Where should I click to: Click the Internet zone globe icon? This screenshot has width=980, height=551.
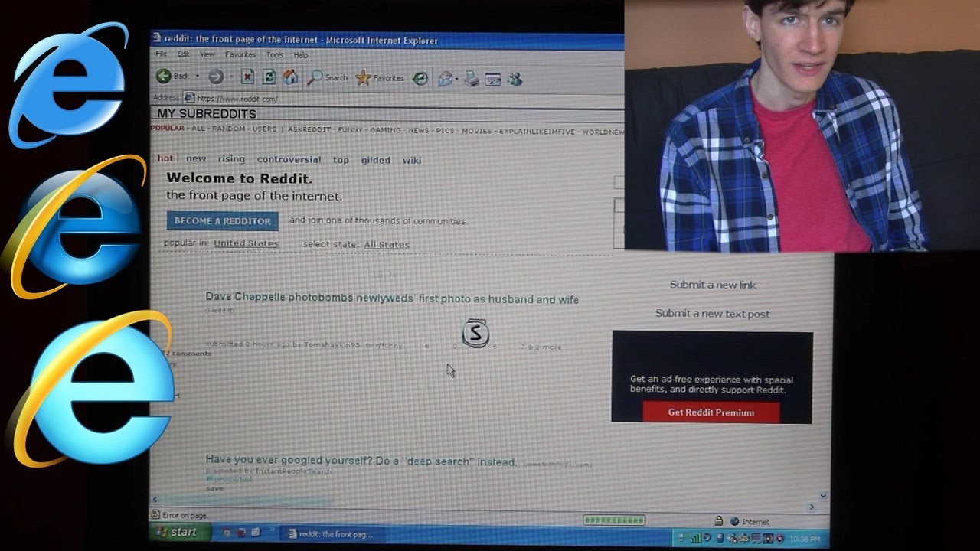(735, 522)
